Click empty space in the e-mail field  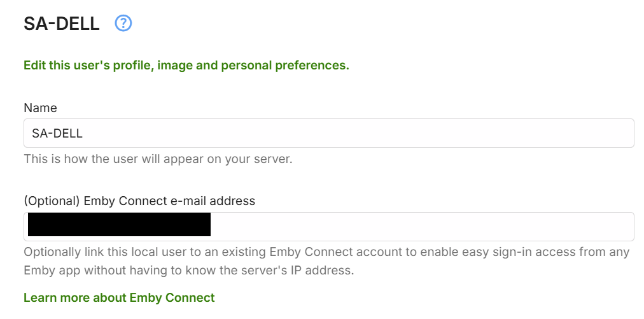point(420,226)
